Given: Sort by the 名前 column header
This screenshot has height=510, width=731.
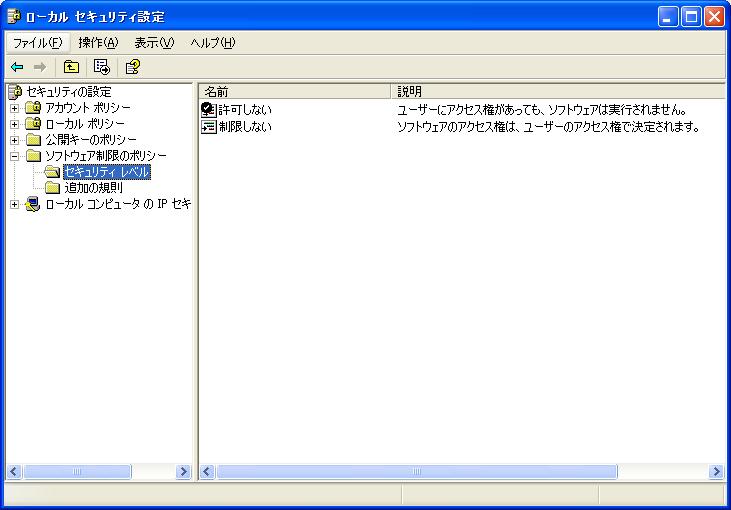Looking at the screenshot, I should [x=295, y=91].
